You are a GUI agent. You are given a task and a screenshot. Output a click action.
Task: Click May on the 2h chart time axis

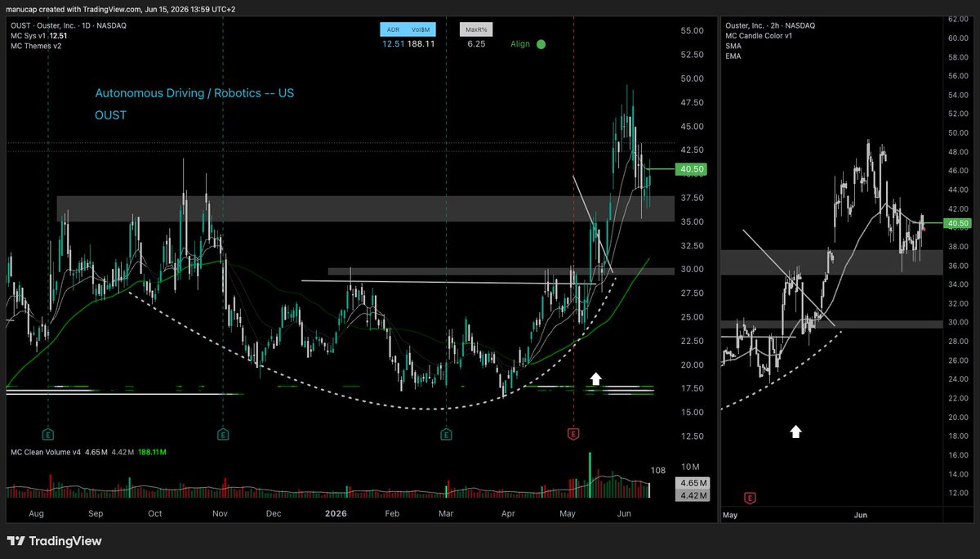730,516
